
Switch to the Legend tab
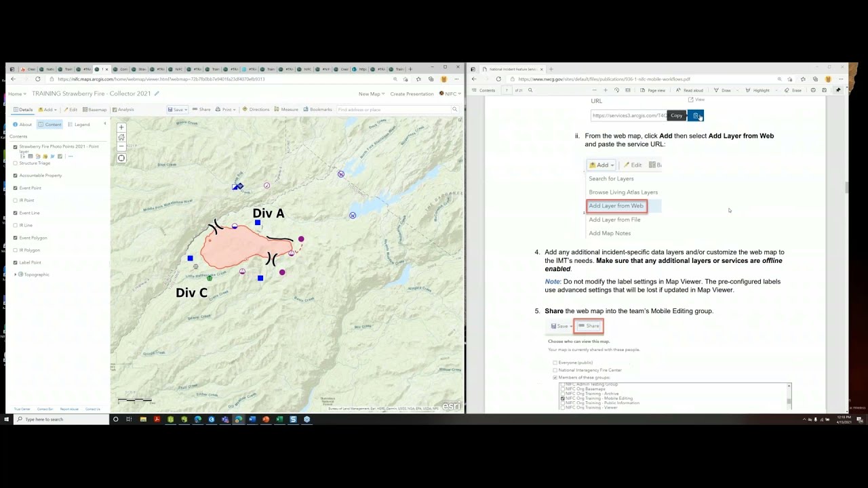pos(79,125)
